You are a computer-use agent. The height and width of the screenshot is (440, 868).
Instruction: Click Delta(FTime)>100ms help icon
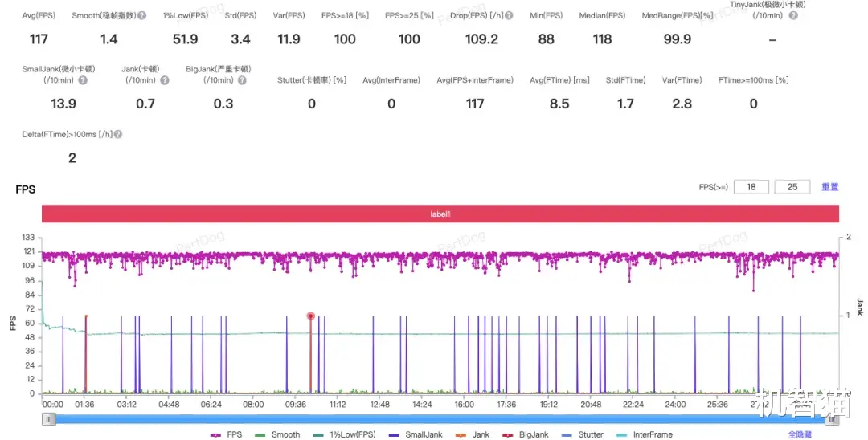coord(118,134)
